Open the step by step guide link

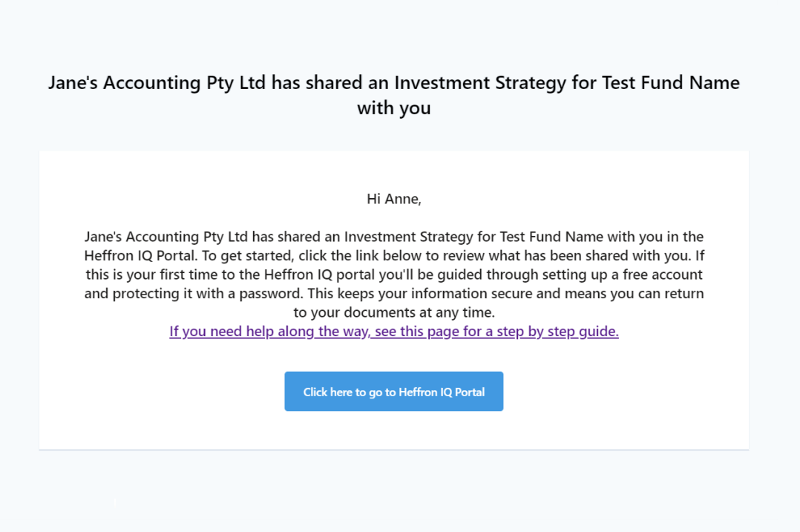(x=394, y=332)
